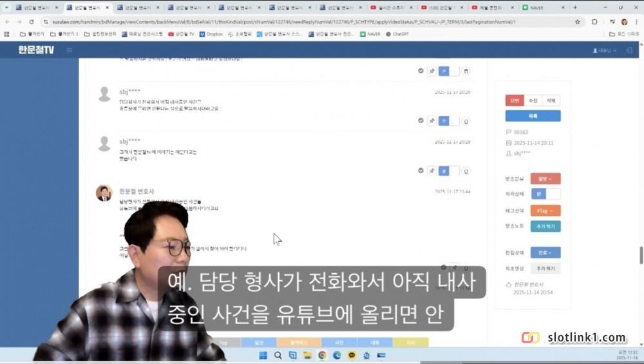This screenshot has width=644, height=364.
Task: Open the 대표님 전산시스템 bookmark
Action: pos(142,34)
